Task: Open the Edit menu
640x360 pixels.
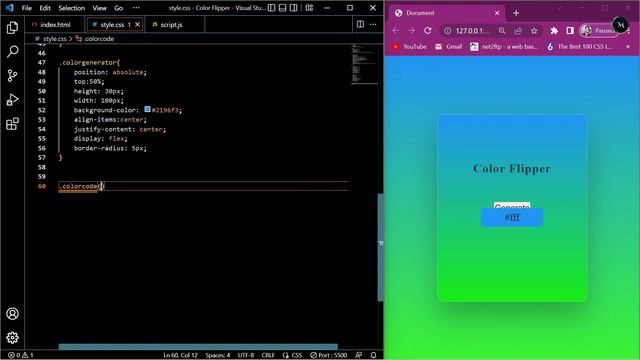Action: (45, 8)
